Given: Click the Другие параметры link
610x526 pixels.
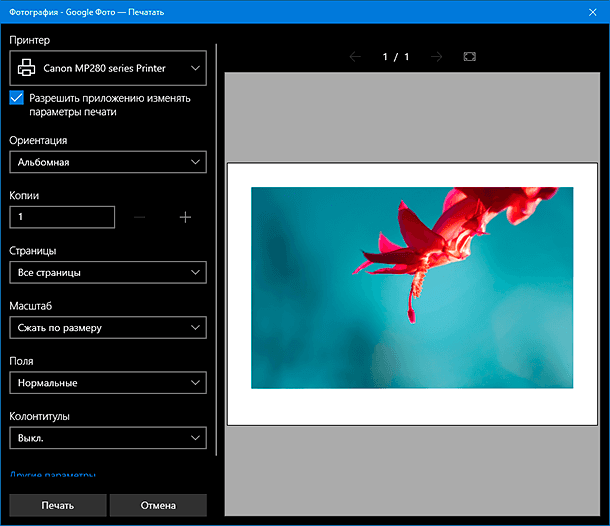Looking at the screenshot, I should point(53,474).
